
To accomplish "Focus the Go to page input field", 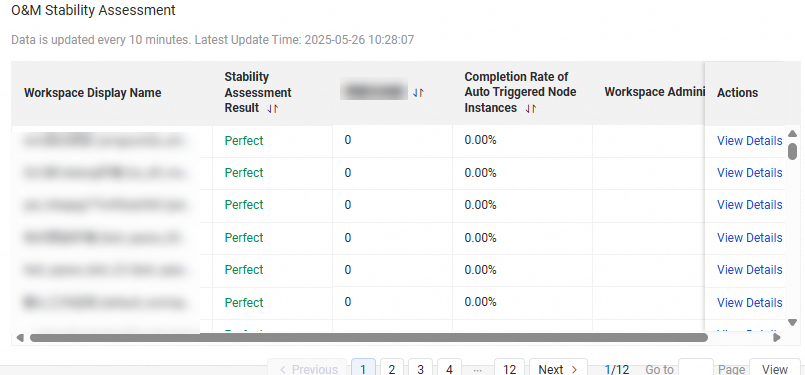I will pos(696,368).
